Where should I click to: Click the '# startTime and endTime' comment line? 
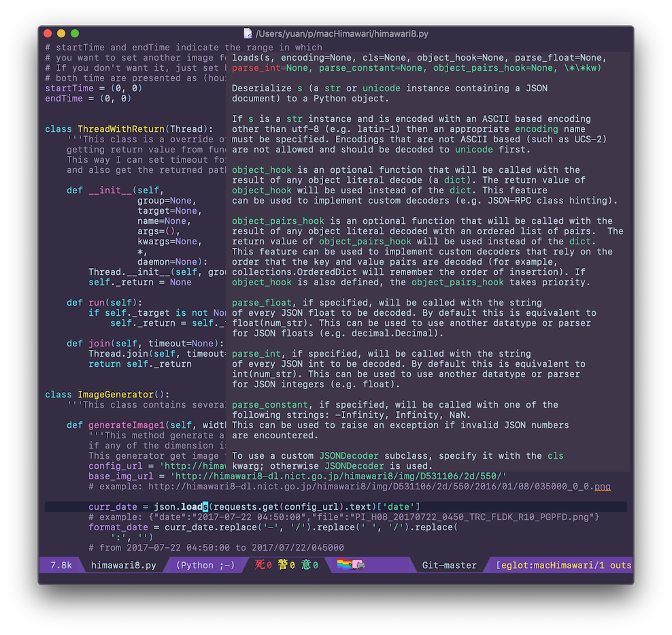pyautogui.click(x=184, y=48)
